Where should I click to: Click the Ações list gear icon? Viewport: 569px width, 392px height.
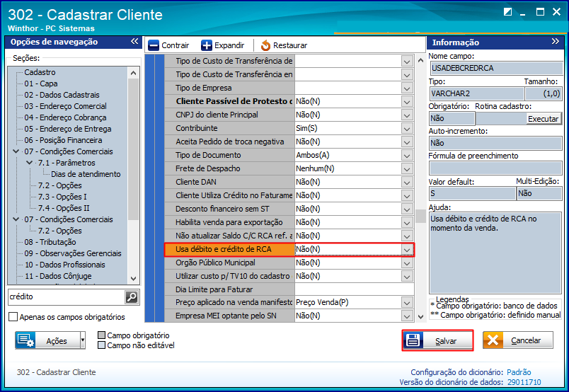pos(25,340)
